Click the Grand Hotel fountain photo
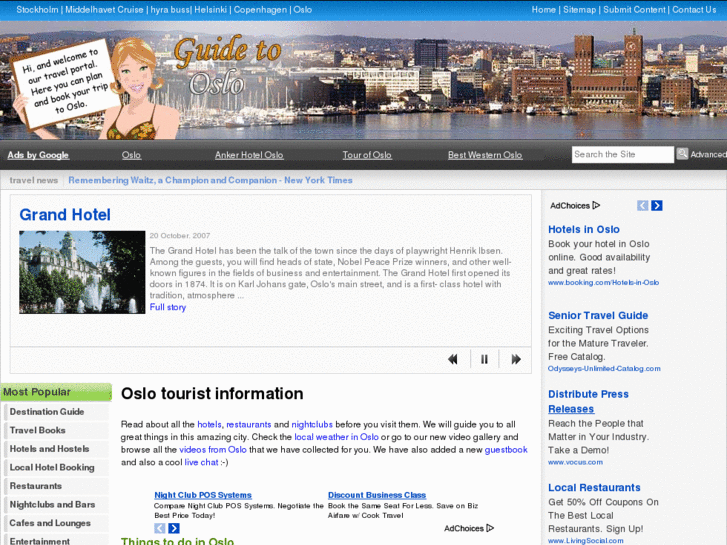The height and width of the screenshot is (545, 727). (x=82, y=272)
